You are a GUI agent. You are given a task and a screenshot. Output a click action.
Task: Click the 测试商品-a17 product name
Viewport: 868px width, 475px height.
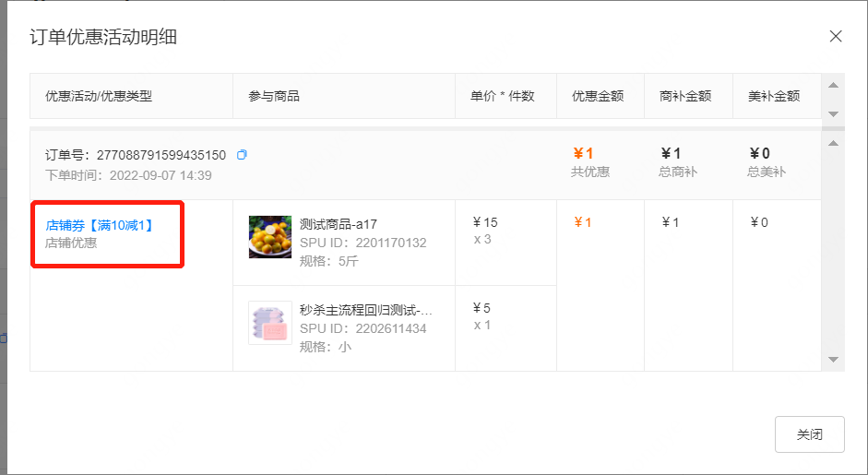click(x=339, y=223)
